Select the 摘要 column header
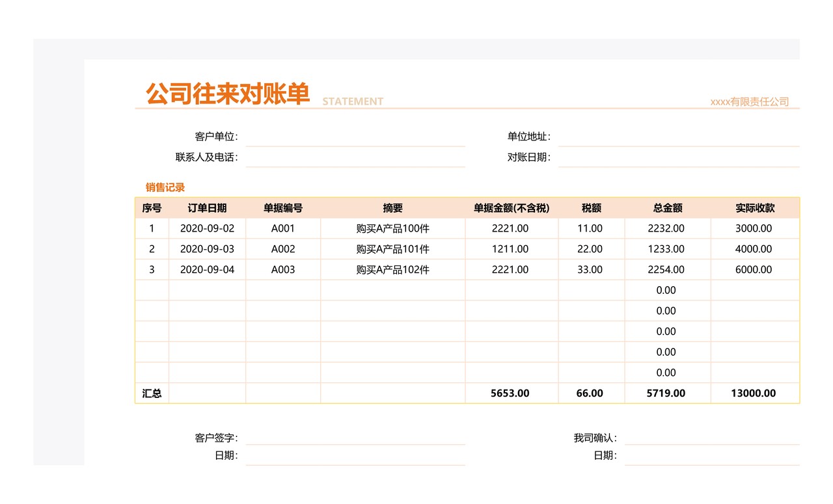Image resolution: width=833 pixels, height=504 pixels. pos(393,208)
